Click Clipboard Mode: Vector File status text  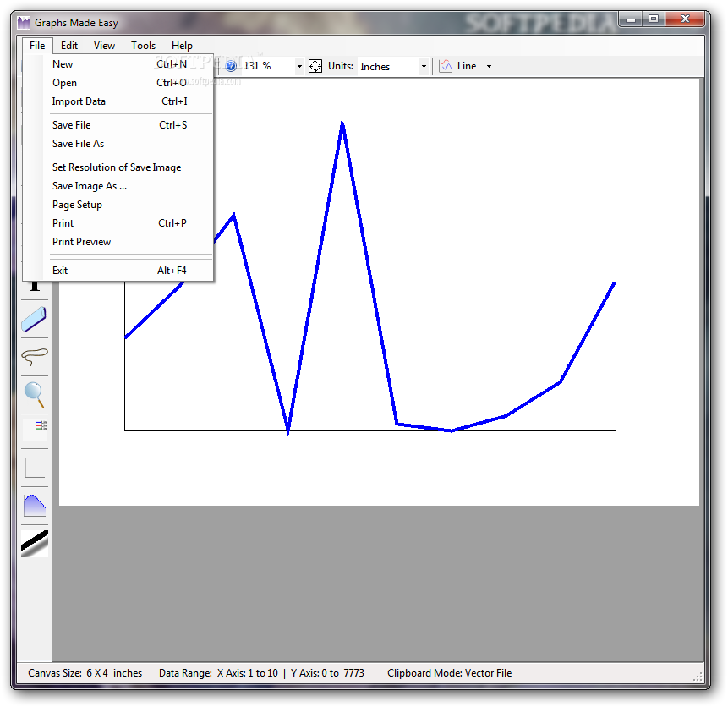pyautogui.click(x=450, y=673)
